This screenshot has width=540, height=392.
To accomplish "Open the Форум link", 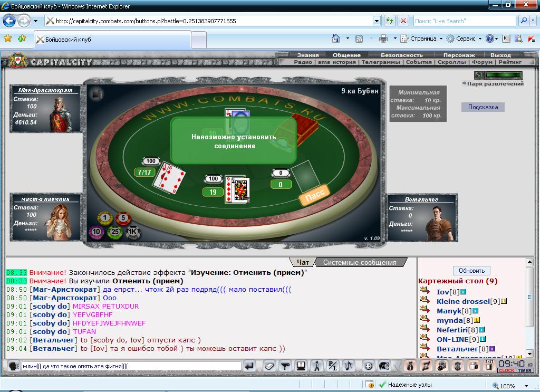I will pyautogui.click(x=482, y=62).
